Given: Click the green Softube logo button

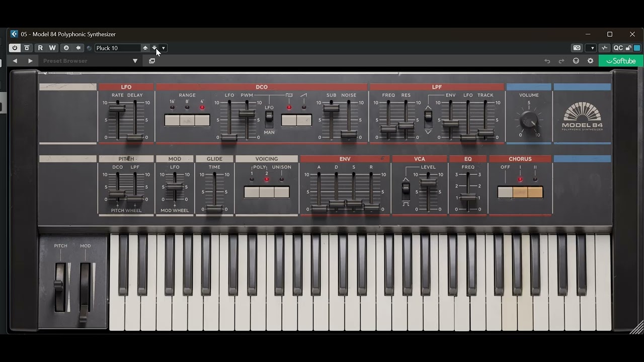Looking at the screenshot, I should pos(621,61).
